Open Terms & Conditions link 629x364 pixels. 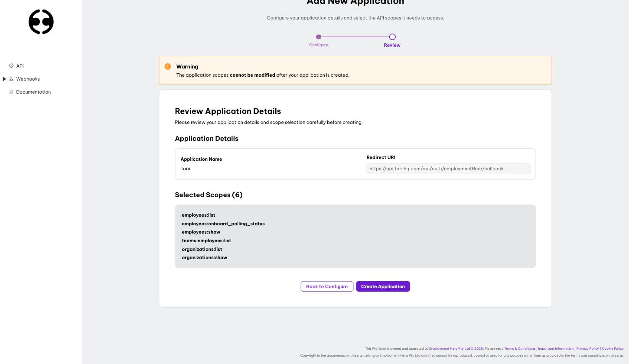pos(520,348)
